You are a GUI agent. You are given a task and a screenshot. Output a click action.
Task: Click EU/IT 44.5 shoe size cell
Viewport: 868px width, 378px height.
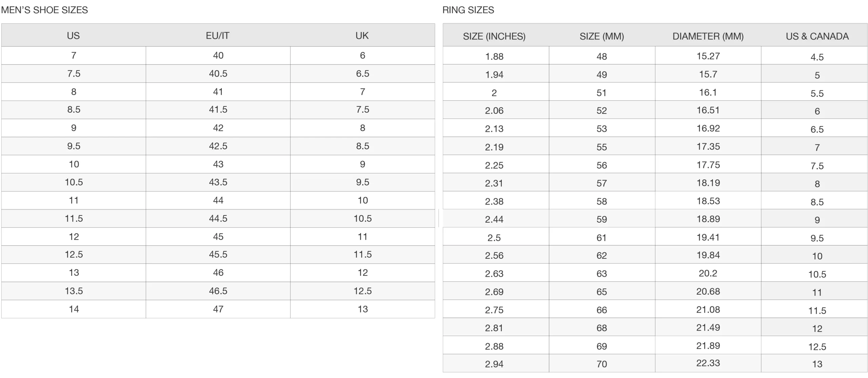click(218, 218)
